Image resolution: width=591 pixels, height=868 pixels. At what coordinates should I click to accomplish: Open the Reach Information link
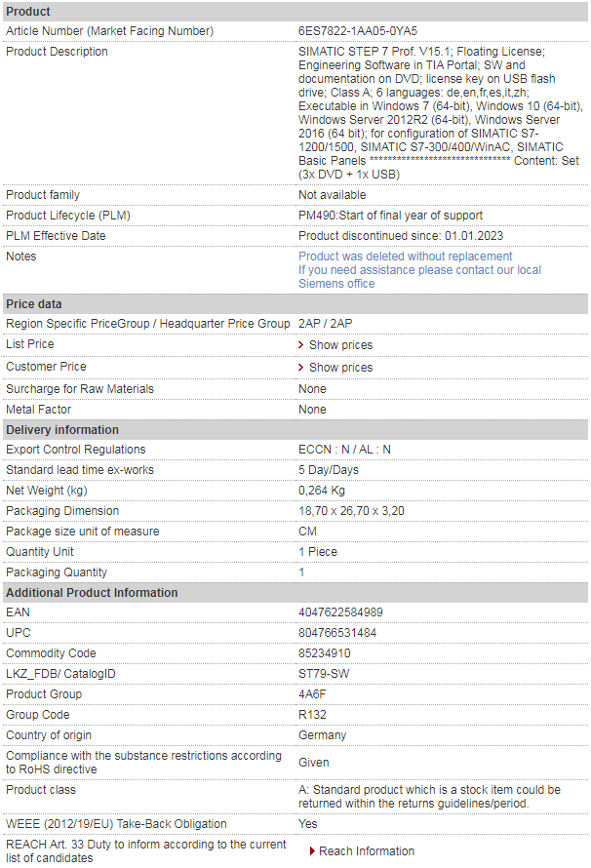point(367,850)
